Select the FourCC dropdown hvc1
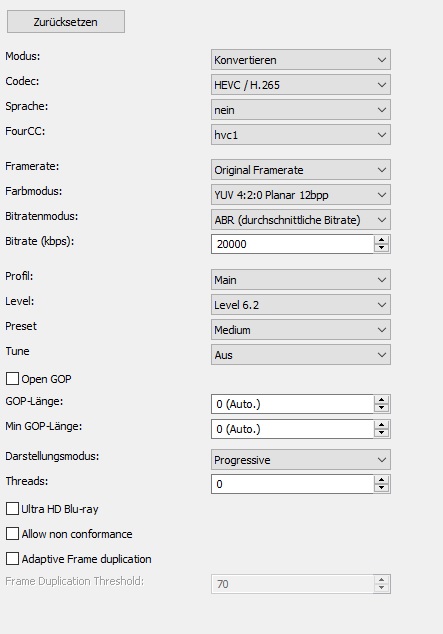Viewport: 443px width, 634px height. click(301, 135)
